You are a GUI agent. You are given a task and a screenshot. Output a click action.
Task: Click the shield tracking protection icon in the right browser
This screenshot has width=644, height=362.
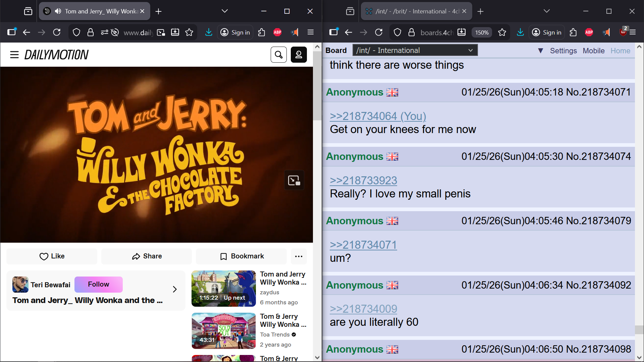397,32
